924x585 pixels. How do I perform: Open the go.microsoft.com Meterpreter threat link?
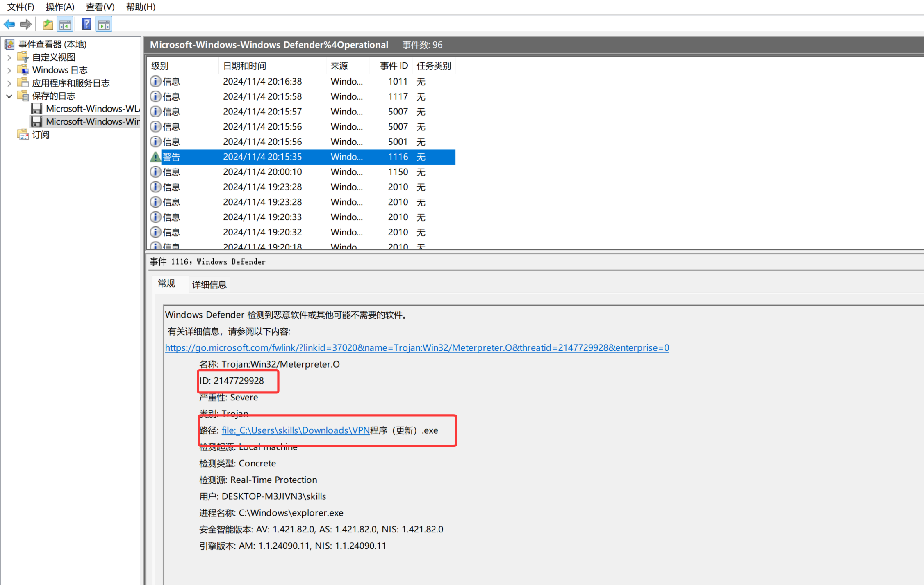coord(416,347)
